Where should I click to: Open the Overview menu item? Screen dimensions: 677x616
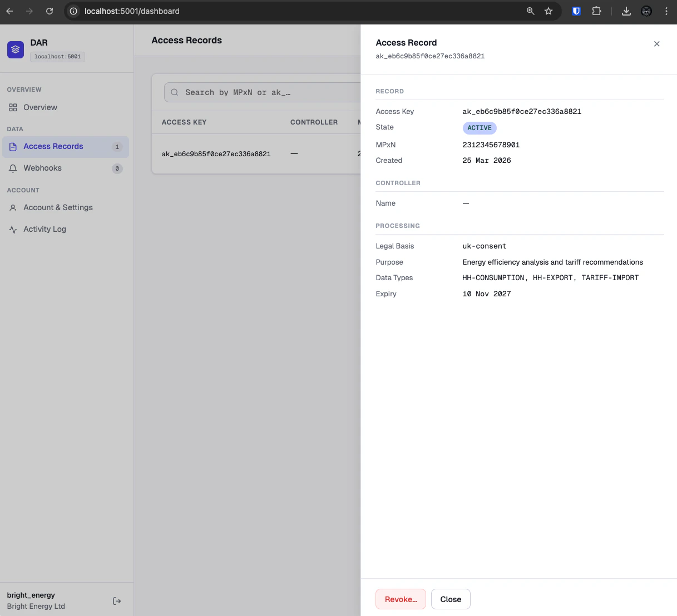pos(66,107)
